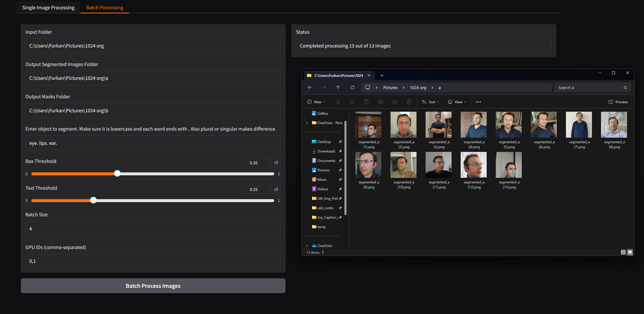
Task: Click the Share icon in toolbar
Action: coord(395,102)
